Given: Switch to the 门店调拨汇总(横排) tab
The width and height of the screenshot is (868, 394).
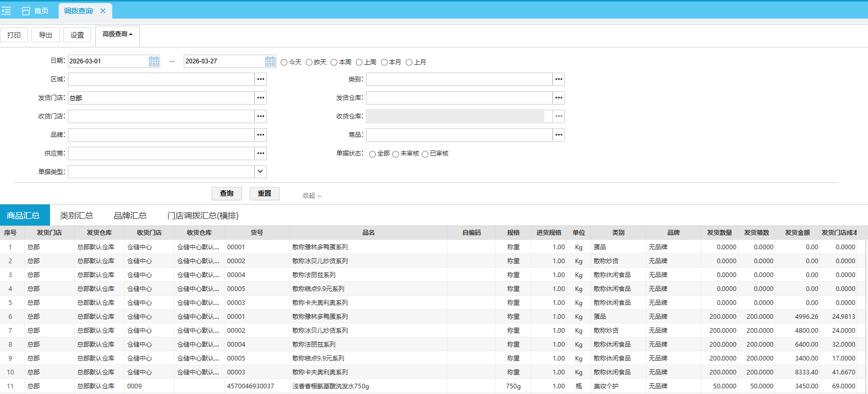Looking at the screenshot, I should click(203, 215).
